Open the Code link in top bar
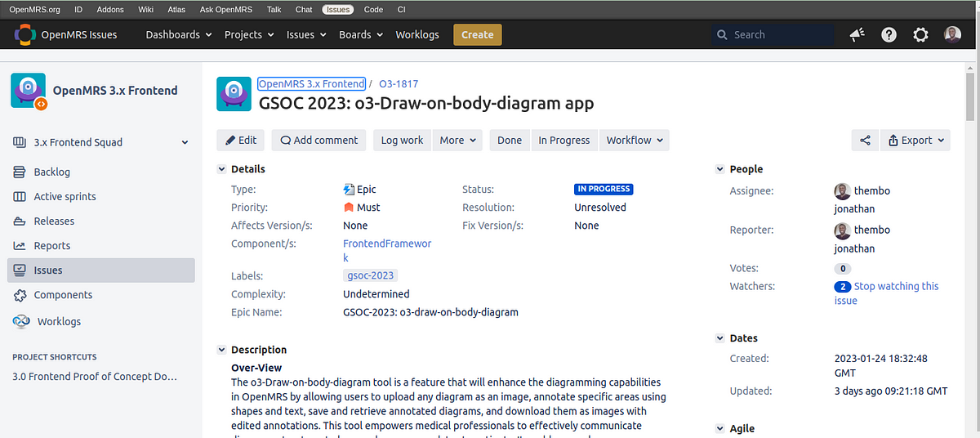The height and width of the screenshot is (438, 980). [373, 10]
